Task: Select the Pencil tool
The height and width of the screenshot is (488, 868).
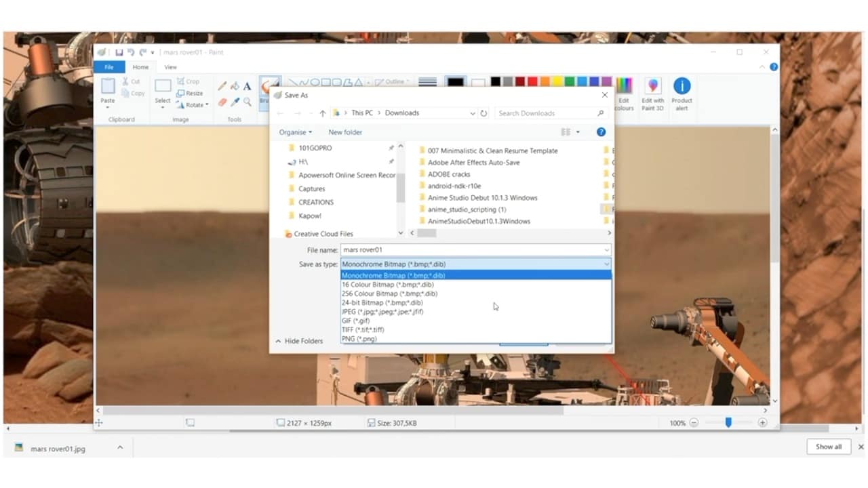Action: (222, 86)
